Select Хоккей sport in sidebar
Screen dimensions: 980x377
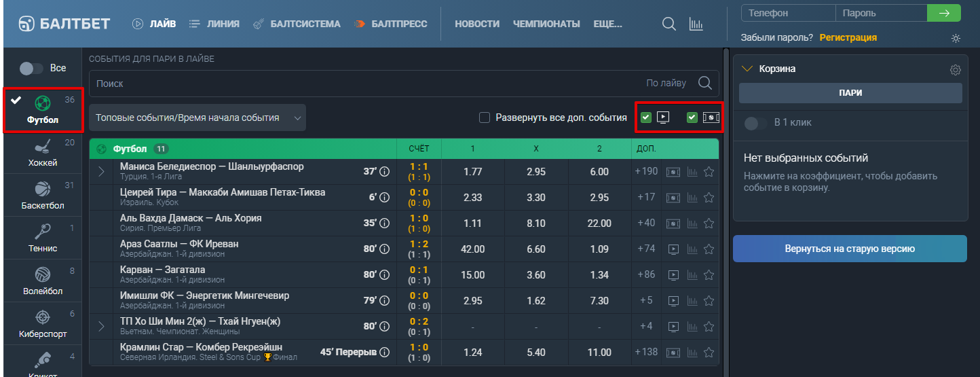coord(43,153)
